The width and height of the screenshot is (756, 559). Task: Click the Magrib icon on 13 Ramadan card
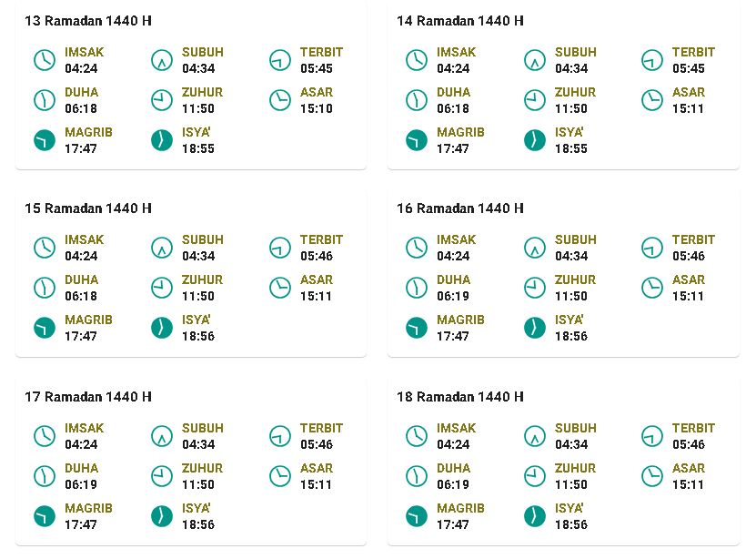click(45, 140)
